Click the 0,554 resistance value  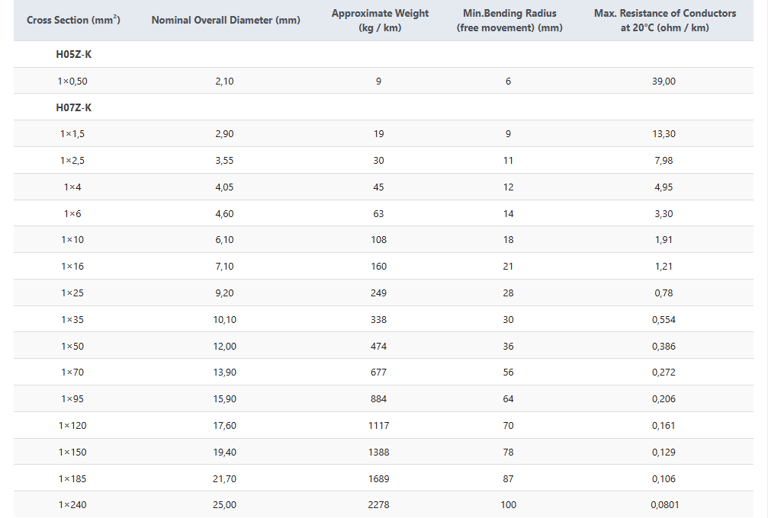(x=664, y=319)
